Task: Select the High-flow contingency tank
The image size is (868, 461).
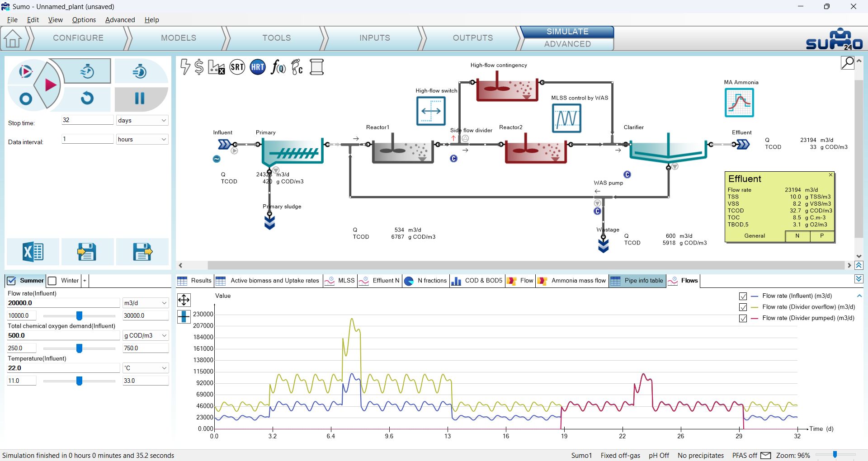Action: pyautogui.click(x=507, y=87)
